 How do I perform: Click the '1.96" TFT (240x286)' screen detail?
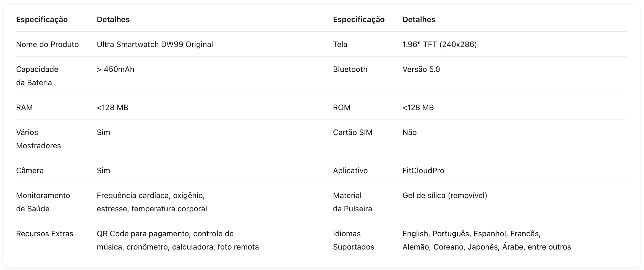[440, 44]
